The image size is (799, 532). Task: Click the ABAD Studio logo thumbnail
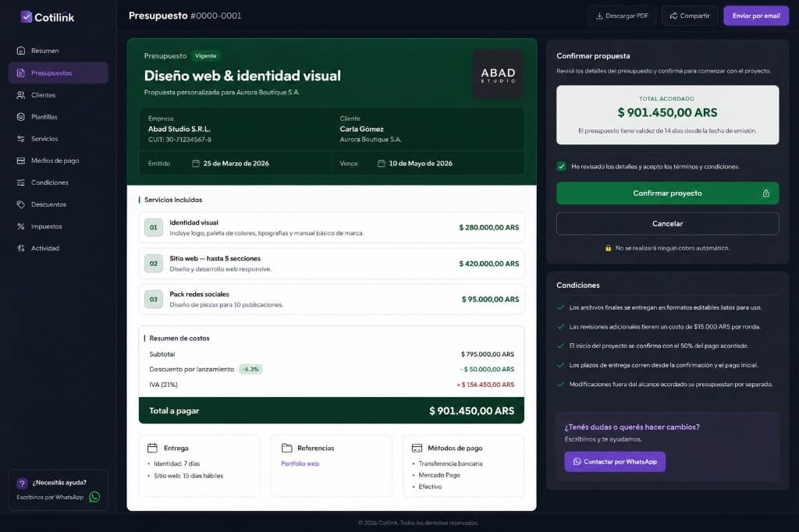click(498, 74)
